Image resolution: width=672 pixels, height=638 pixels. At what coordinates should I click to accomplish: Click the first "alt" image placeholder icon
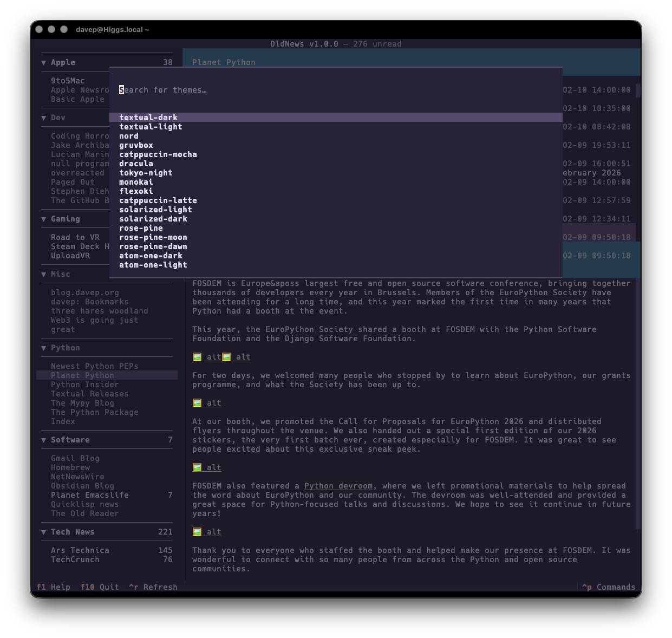(x=197, y=356)
